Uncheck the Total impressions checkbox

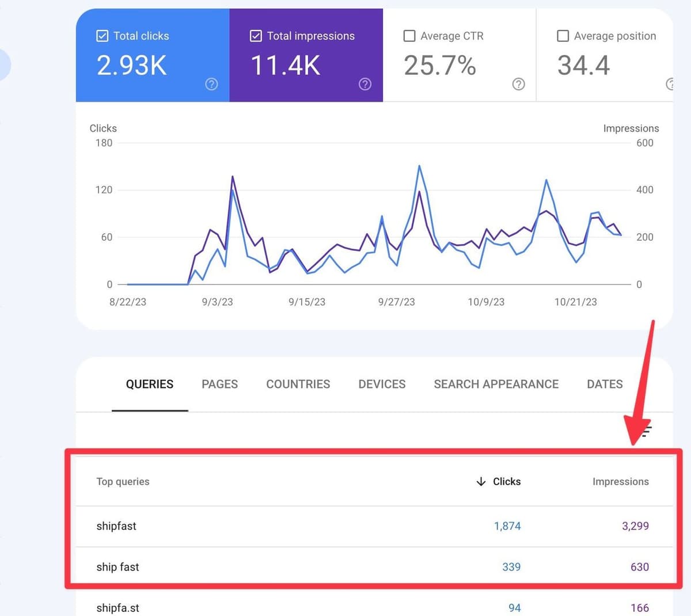coord(256,36)
